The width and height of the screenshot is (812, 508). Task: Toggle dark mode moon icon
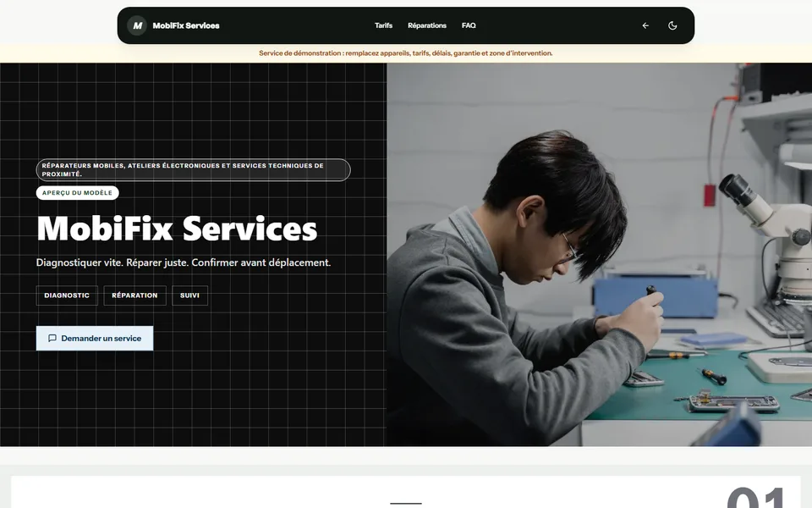(672, 25)
